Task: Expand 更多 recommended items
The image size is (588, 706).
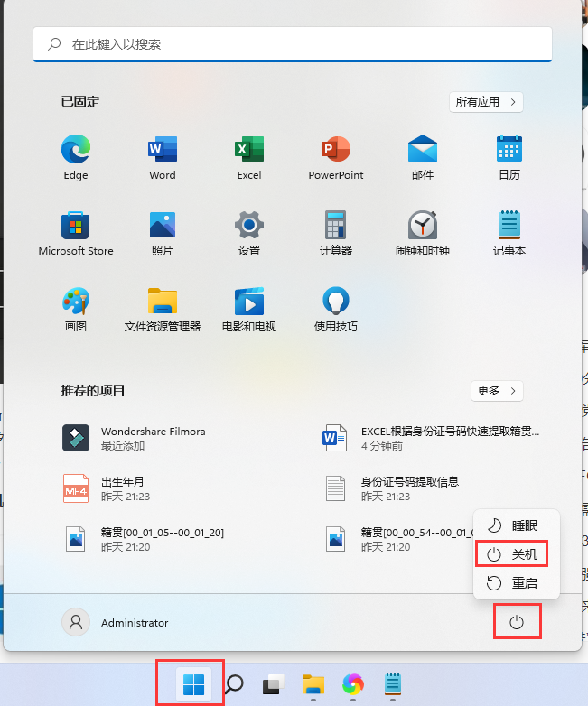Action: [498, 391]
